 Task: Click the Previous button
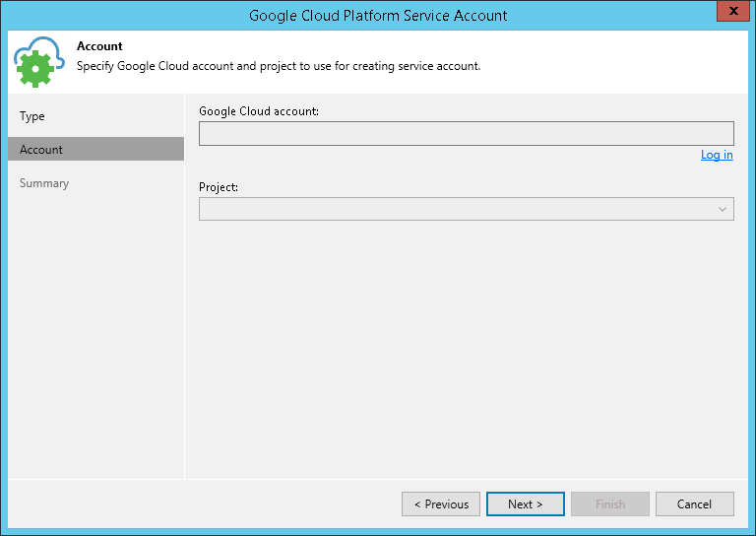click(x=441, y=504)
